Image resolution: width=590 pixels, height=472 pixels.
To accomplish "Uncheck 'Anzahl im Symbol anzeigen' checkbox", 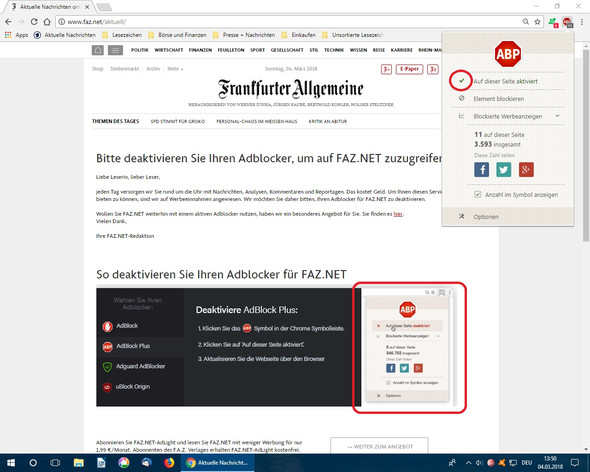I will point(477,195).
